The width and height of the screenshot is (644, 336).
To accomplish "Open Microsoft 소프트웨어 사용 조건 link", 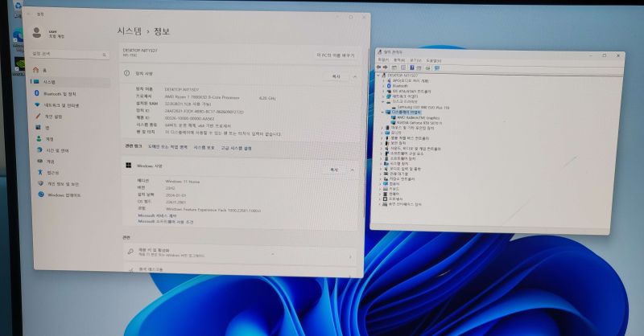I will 166,222.
